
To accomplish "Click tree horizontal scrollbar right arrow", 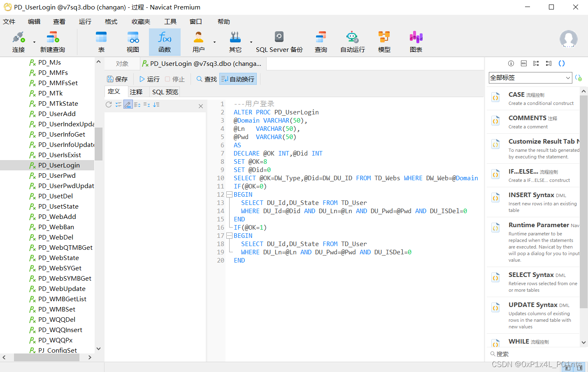I will point(90,358).
